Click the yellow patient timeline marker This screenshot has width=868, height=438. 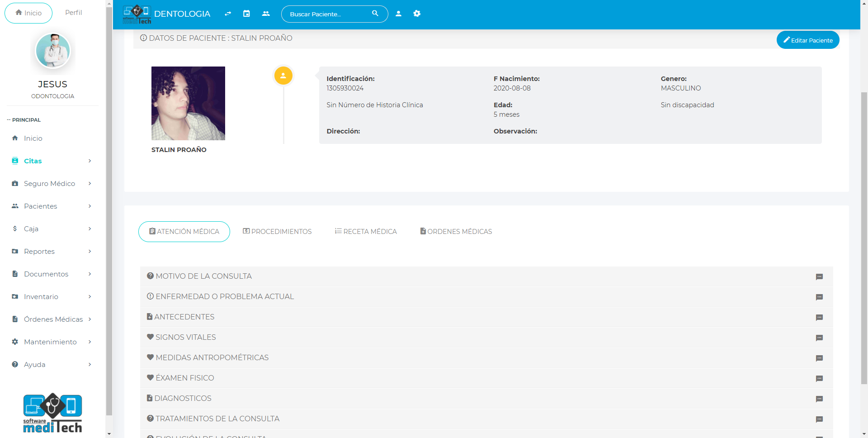pyautogui.click(x=283, y=76)
